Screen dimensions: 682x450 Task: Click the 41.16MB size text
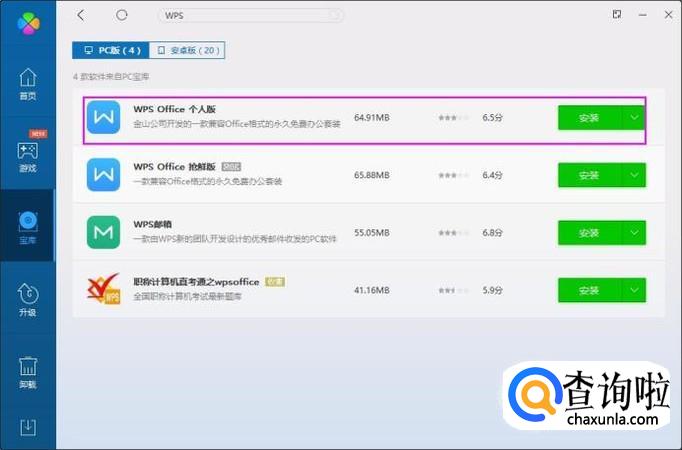[x=372, y=290]
